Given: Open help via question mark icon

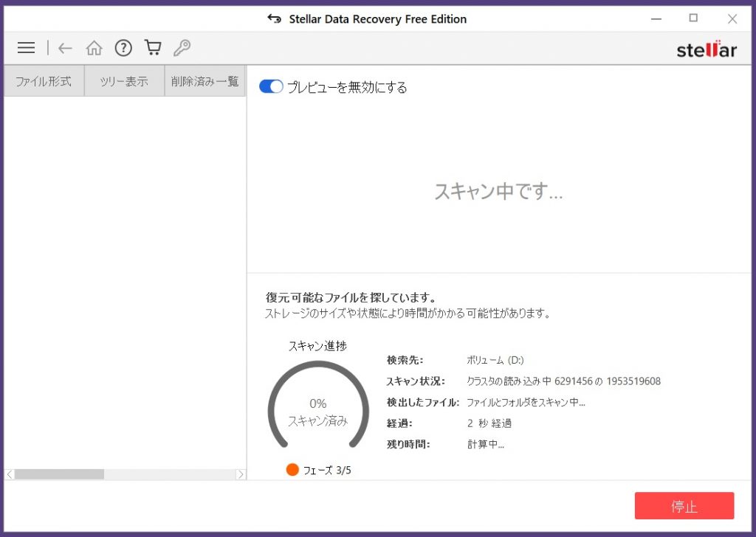Looking at the screenshot, I should pyautogui.click(x=123, y=48).
